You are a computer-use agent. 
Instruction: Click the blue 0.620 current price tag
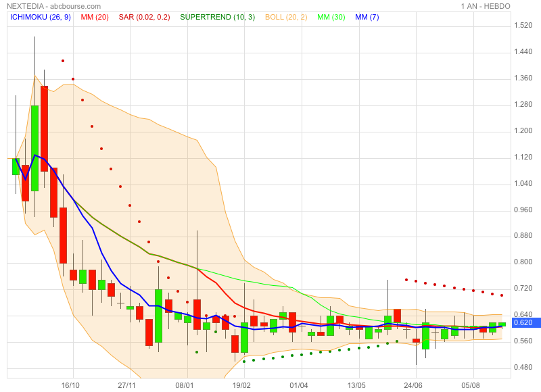coord(526,322)
